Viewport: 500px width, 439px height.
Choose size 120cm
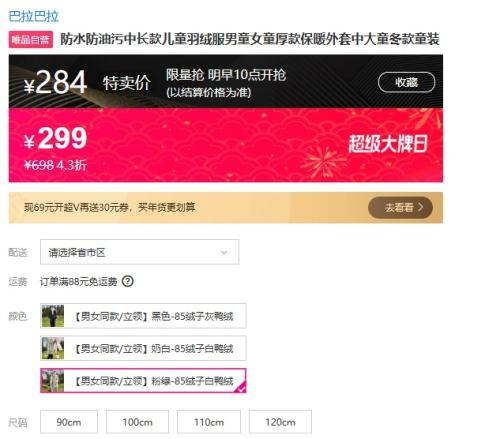[x=280, y=422]
